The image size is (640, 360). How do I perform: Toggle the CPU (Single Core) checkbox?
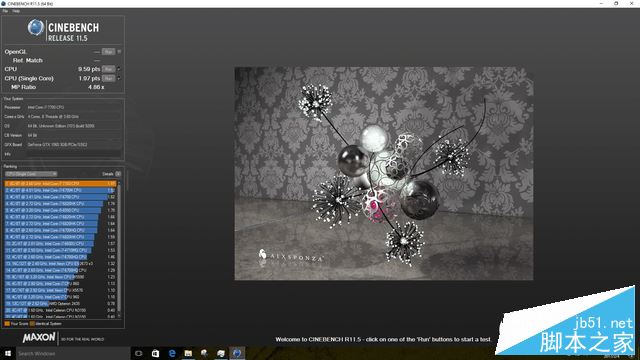[x=119, y=78]
